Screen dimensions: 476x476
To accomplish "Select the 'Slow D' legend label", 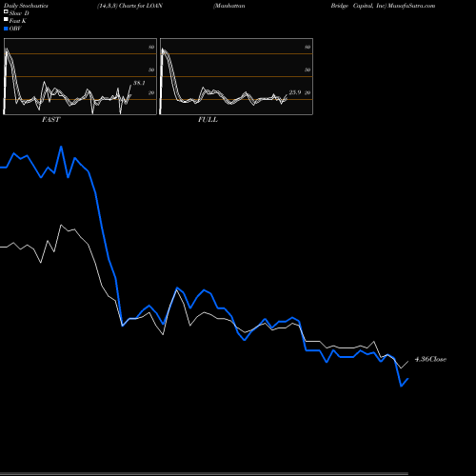I will [19, 13].
